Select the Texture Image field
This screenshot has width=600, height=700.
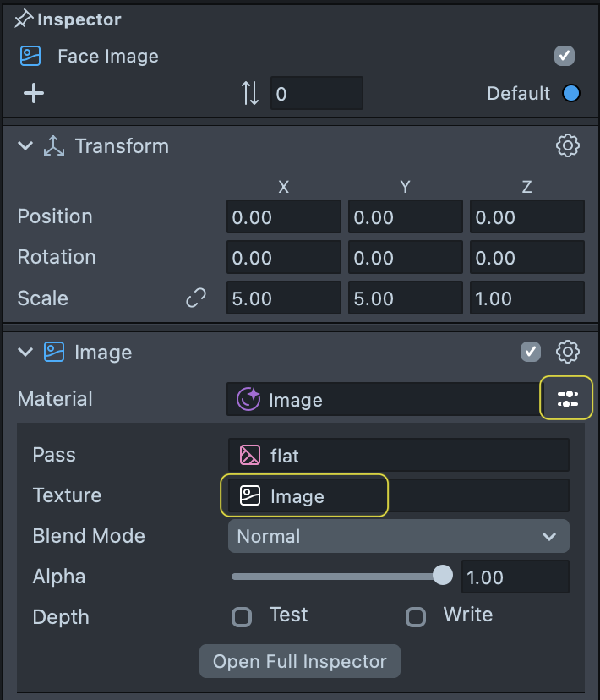(x=304, y=496)
